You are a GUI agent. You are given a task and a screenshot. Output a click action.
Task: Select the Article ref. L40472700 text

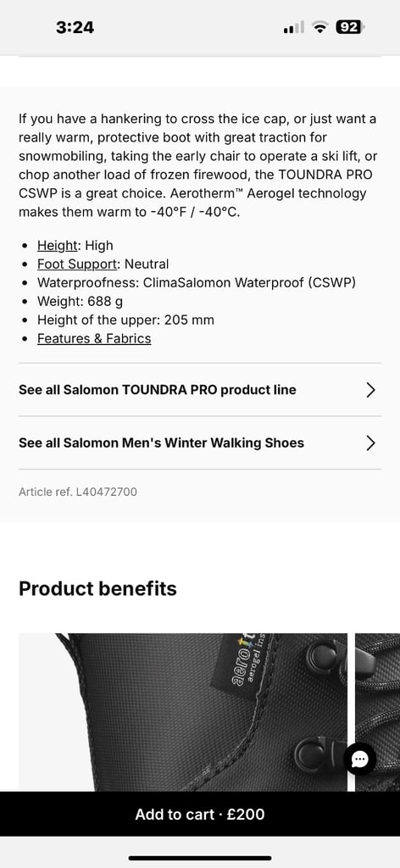(x=78, y=492)
